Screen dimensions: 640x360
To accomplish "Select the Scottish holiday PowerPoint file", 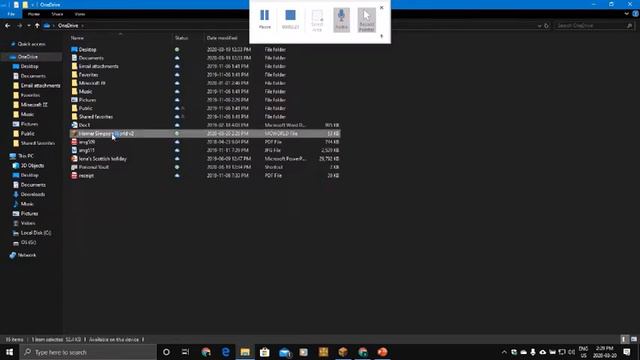I will coord(102,159).
